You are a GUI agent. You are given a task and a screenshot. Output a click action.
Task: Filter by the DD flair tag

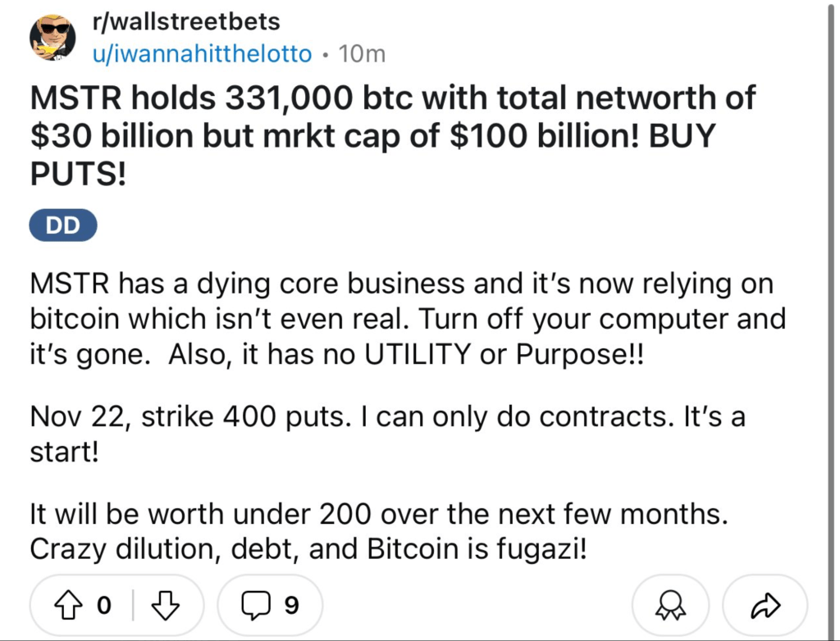click(x=63, y=226)
